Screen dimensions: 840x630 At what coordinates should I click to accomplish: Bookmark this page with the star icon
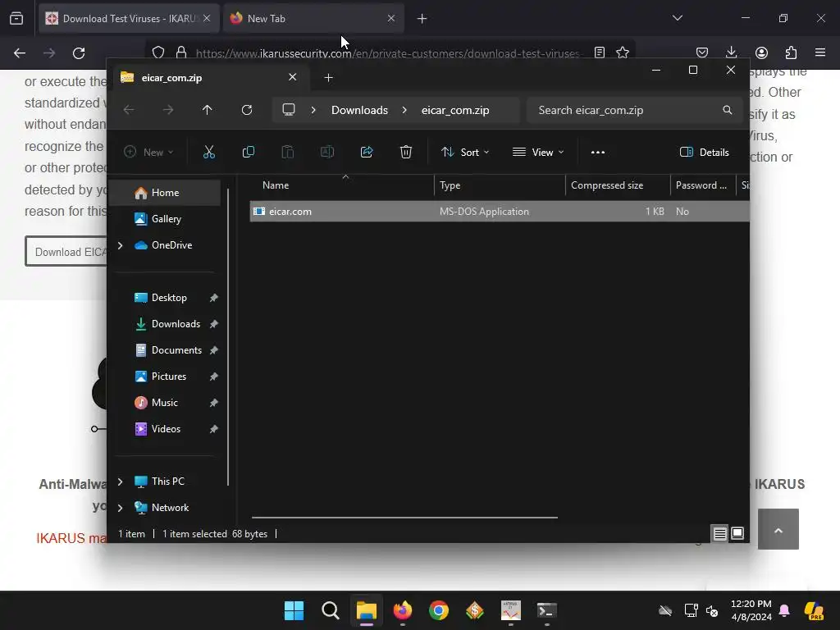coord(623,52)
